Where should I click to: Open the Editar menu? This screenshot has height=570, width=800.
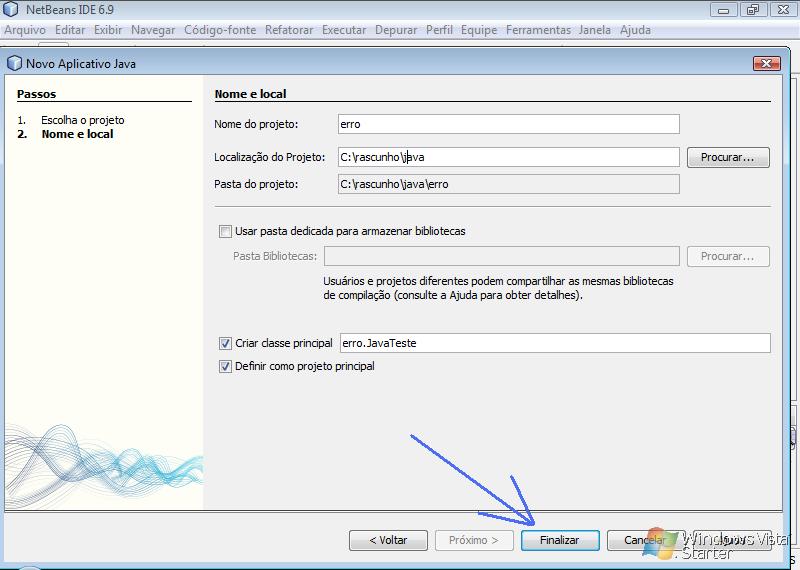[x=70, y=30]
